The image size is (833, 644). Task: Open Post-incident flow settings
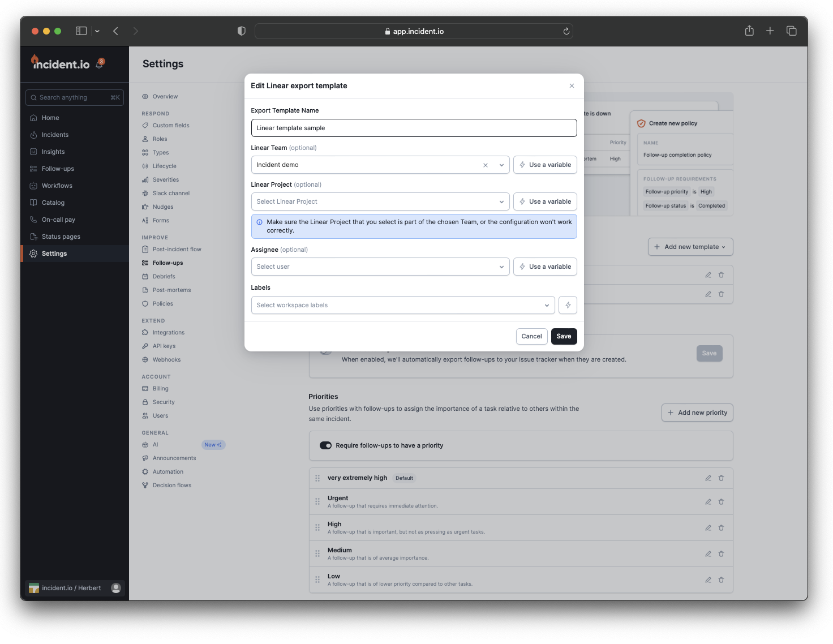(177, 250)
